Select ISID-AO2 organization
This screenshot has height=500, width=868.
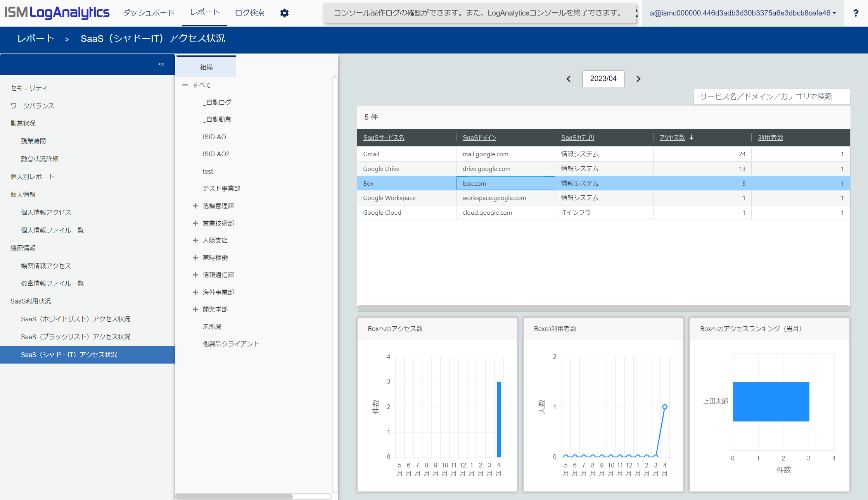(216, 154)
